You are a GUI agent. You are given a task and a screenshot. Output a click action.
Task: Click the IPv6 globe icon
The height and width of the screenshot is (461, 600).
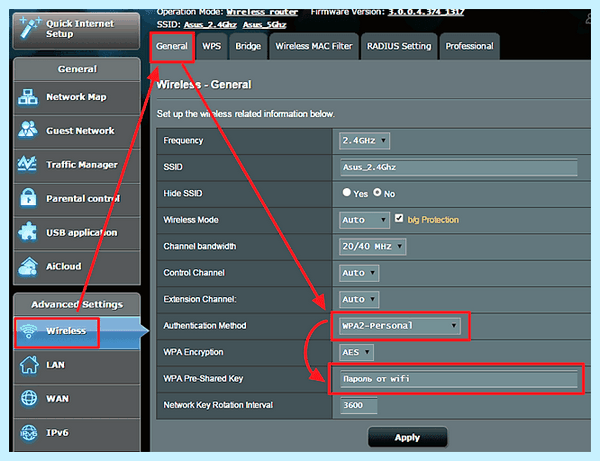tap(29, 433)
